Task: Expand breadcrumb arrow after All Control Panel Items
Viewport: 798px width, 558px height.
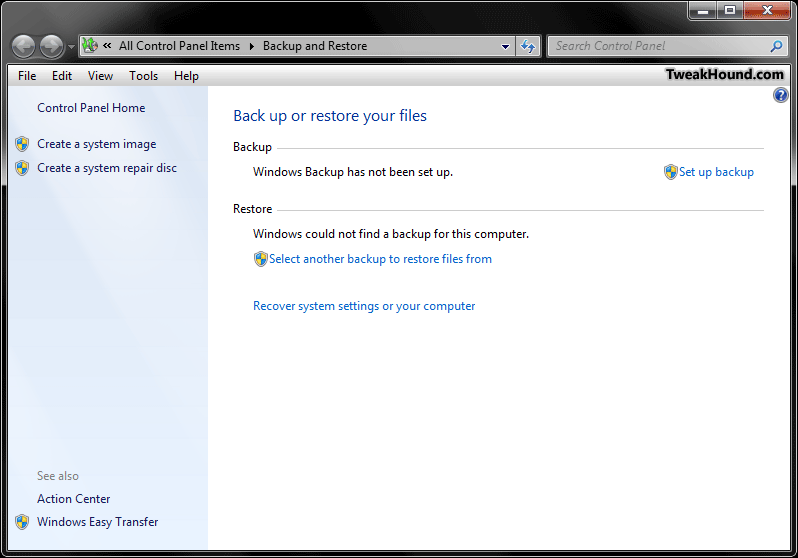Action: (251, 46)
